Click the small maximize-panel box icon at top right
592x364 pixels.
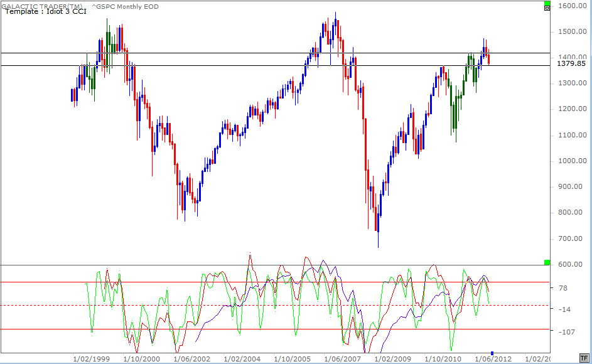[x=547, y=8]
